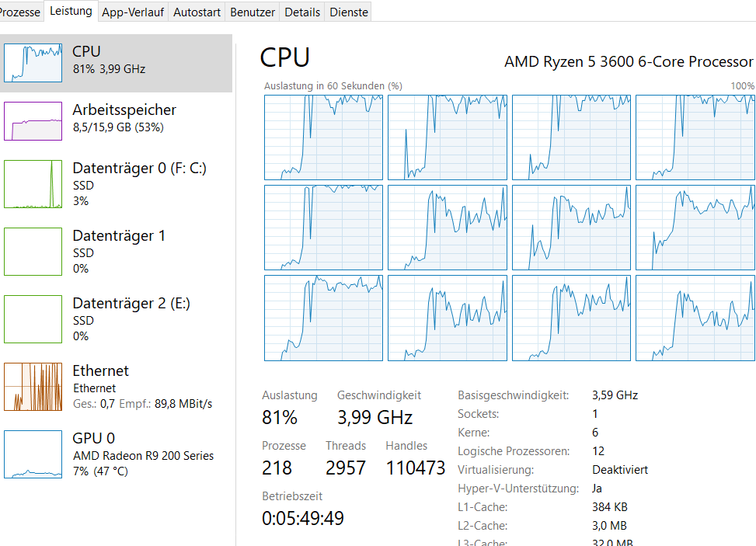Click the Datenträger 1 SSD graph icon
This screenshot has width=756, height=546.
point(33,252)
